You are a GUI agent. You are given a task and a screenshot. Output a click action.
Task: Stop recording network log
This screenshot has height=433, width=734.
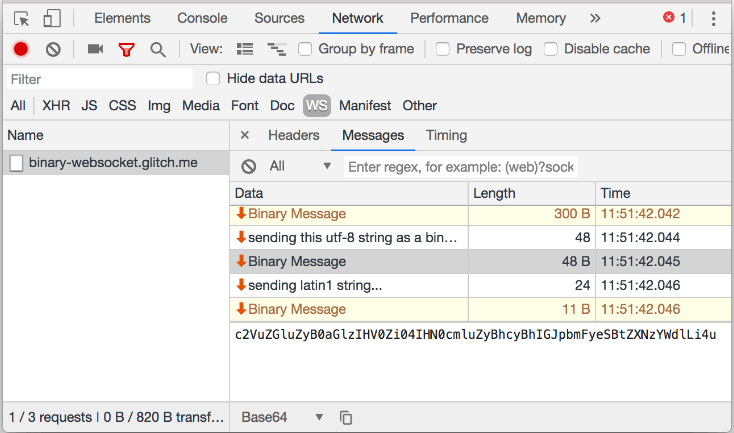(20, 49)
